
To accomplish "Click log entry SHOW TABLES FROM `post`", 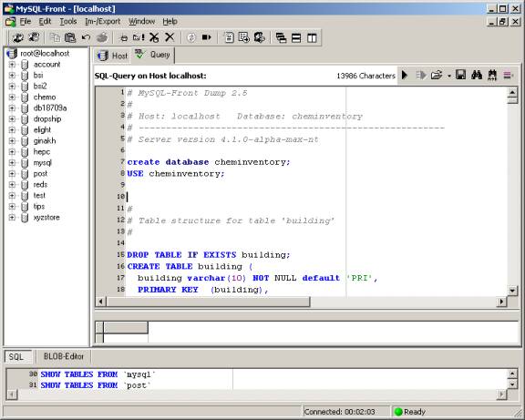I will [x=95, y=385].
